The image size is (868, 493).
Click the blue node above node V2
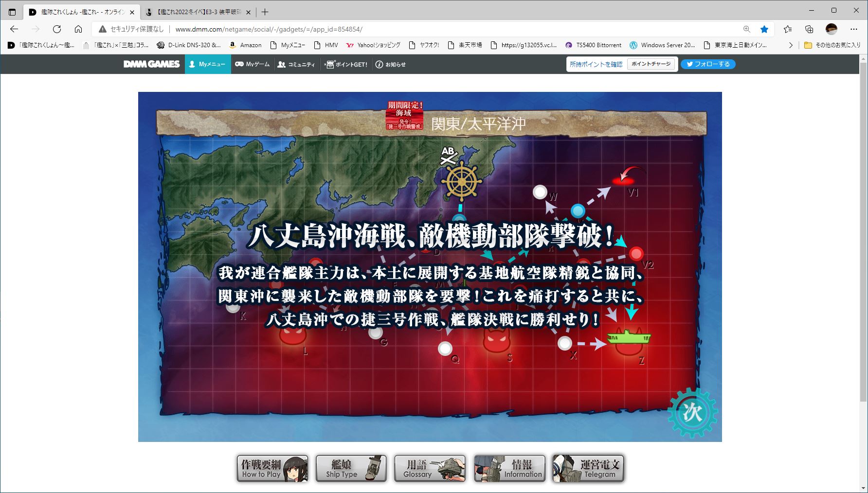[578, 211]
